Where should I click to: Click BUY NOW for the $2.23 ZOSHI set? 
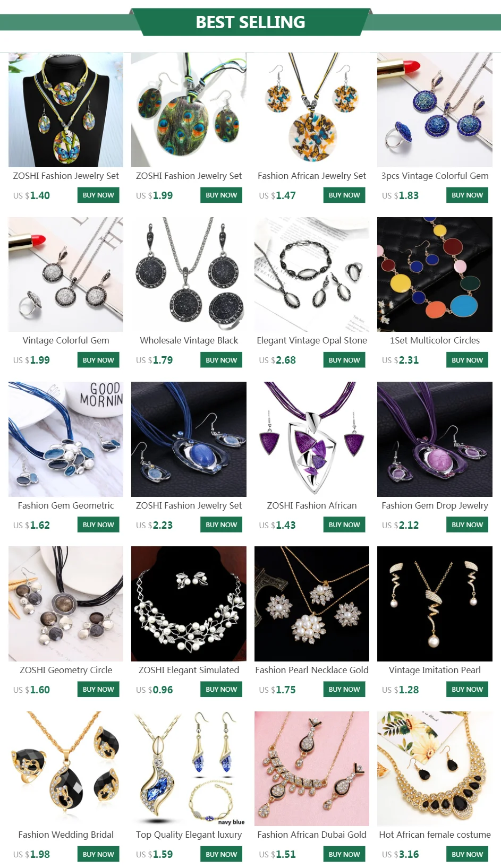(221, 525)
